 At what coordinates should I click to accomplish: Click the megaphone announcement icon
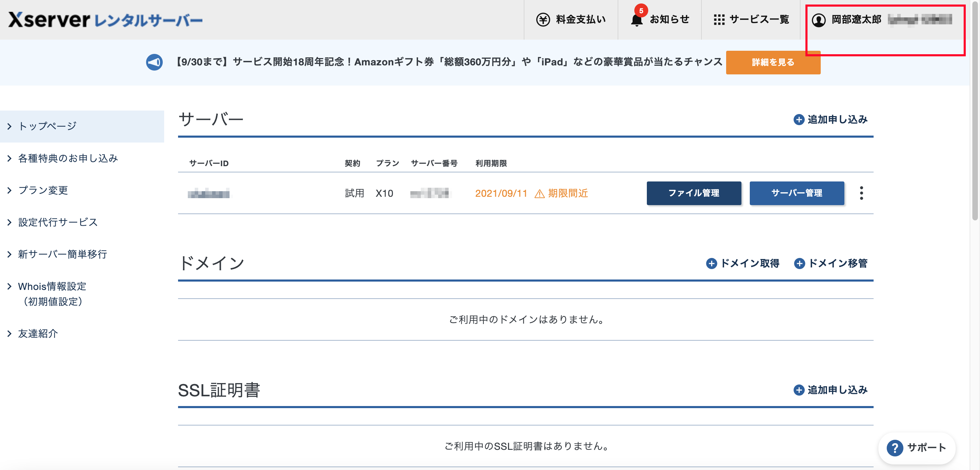pos(154,62)
